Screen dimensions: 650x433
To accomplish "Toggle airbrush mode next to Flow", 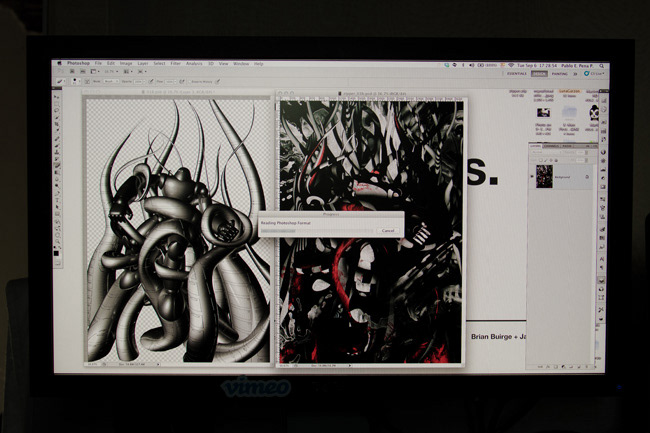I will (182, 81).
